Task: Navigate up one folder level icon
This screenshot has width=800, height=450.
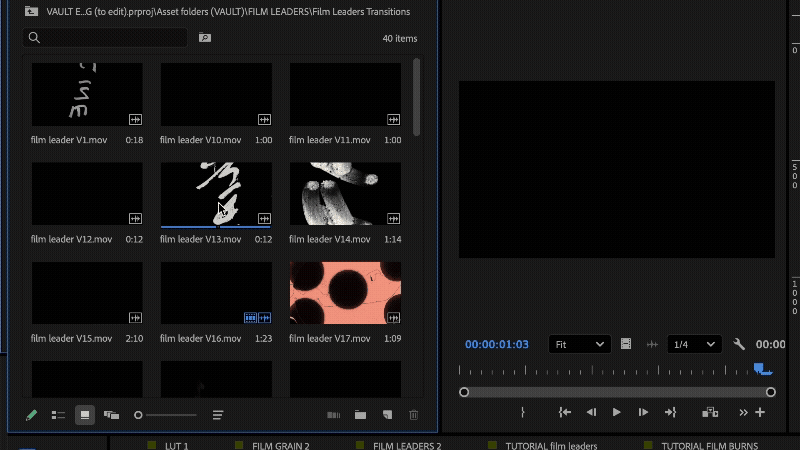Action: [x=31, y=11]
